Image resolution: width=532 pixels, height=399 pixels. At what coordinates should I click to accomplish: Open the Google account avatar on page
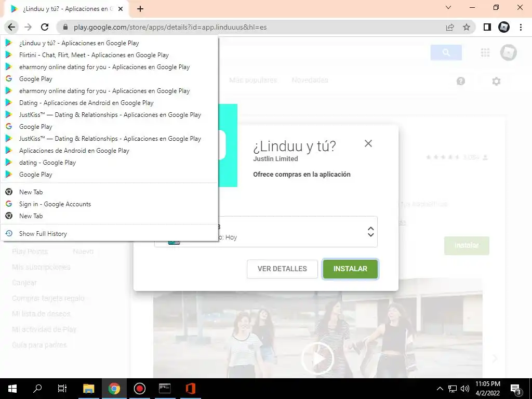508,52
